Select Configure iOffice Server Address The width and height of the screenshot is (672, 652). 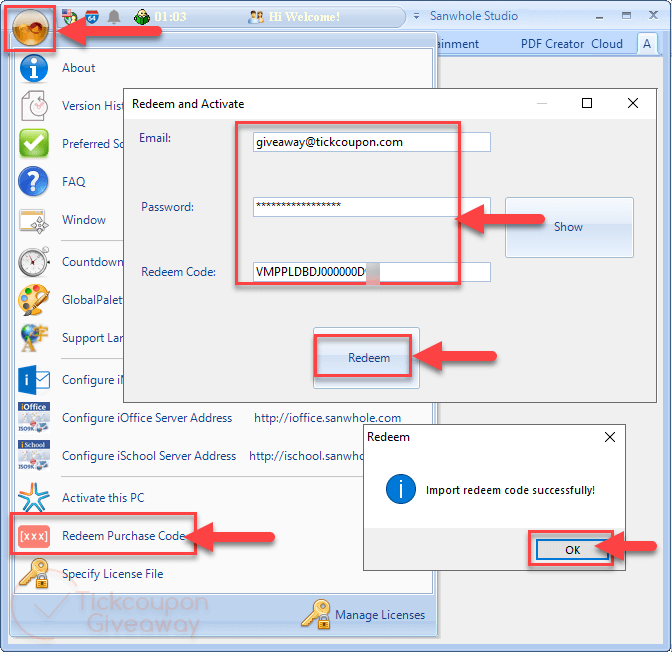coord(147,418)
